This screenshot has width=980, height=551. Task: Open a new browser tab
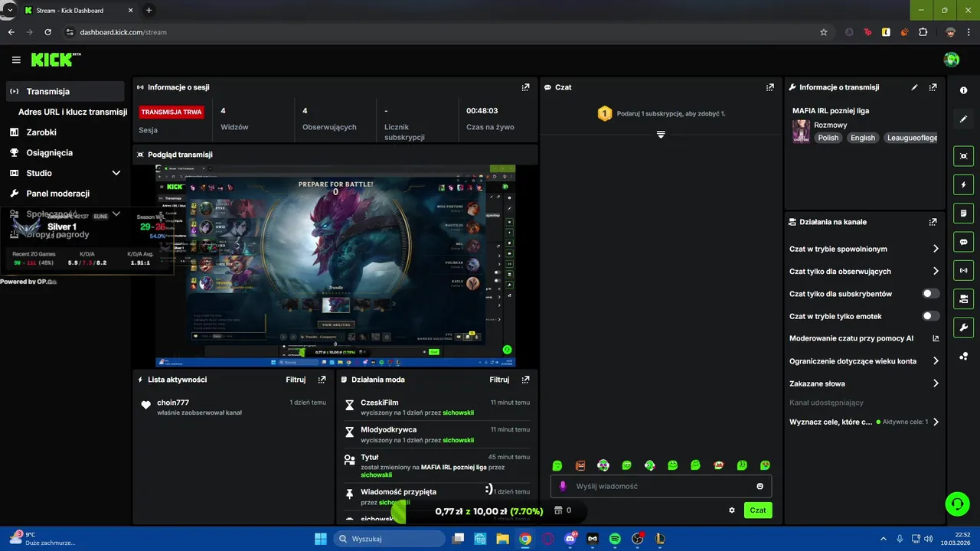149,10
